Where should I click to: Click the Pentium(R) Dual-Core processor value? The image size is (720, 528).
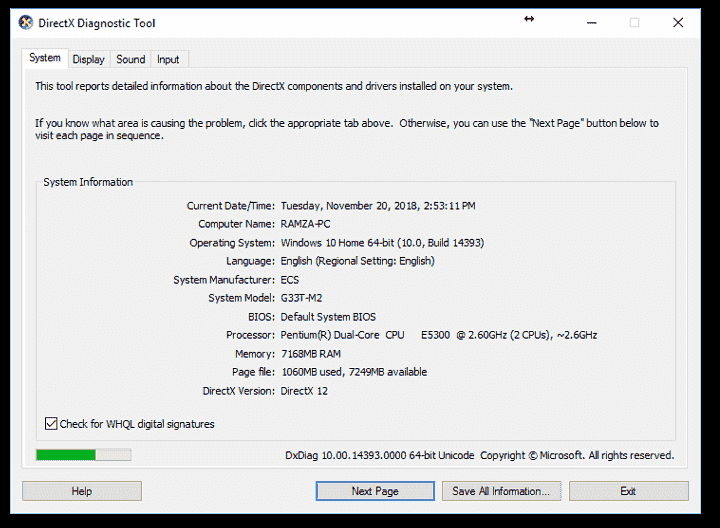(439, 335)
